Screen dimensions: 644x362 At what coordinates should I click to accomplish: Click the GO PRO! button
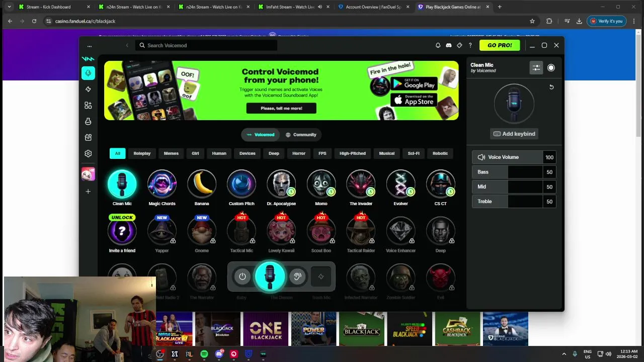pos(500,45)
